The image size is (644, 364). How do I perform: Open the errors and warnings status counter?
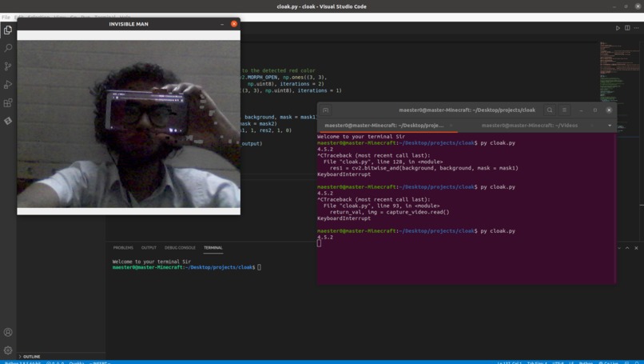tap(55, 362)
